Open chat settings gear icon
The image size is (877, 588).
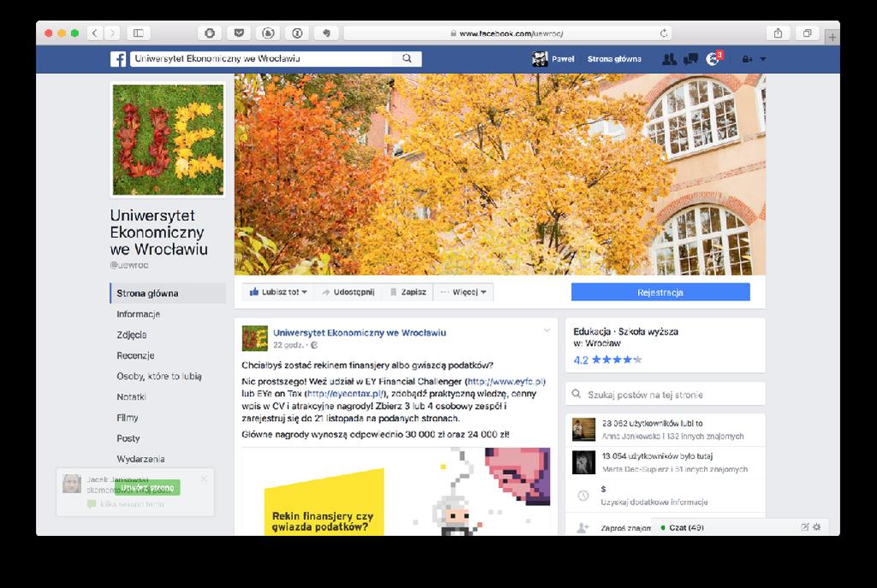point(816,527)
